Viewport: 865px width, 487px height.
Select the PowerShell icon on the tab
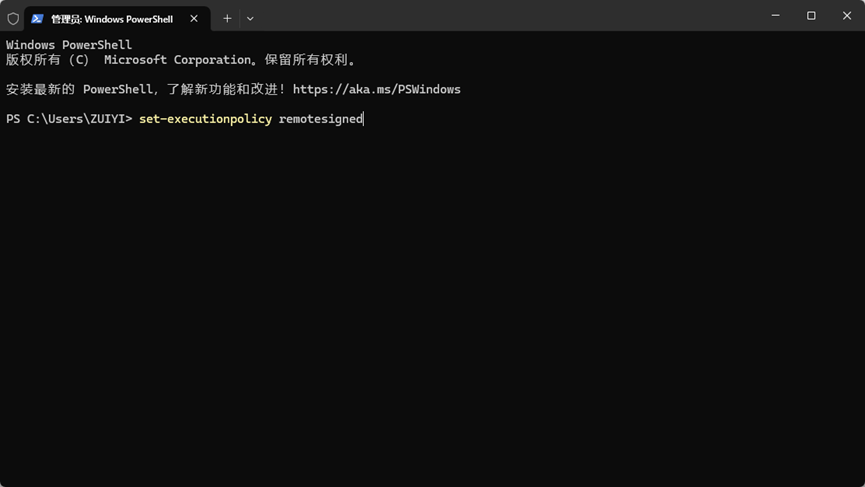(37, 19)
